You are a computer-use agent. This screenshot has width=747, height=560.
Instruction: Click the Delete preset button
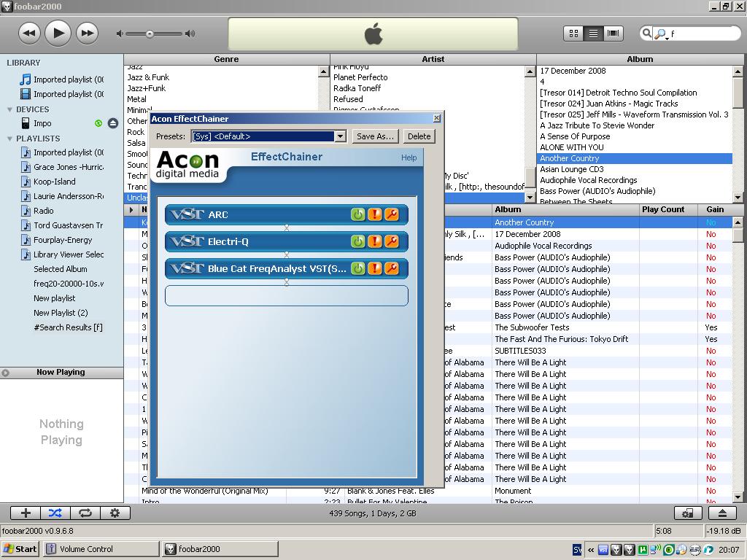pyautogui.click(x=419, y=136)
